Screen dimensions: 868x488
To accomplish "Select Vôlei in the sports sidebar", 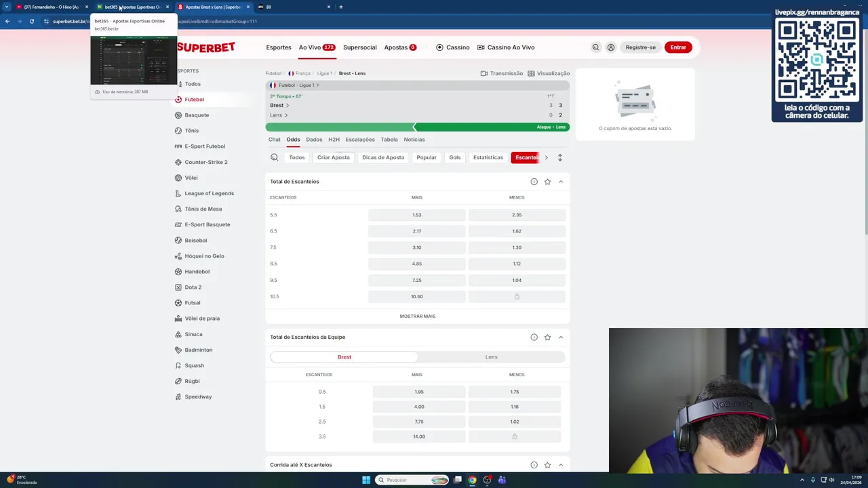I will (x=186, y=178).
